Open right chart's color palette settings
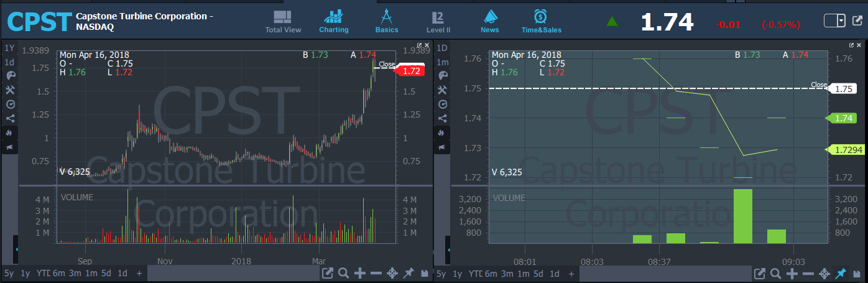The image size is (868, 283). pyautogui.click(x=442, y=75)
